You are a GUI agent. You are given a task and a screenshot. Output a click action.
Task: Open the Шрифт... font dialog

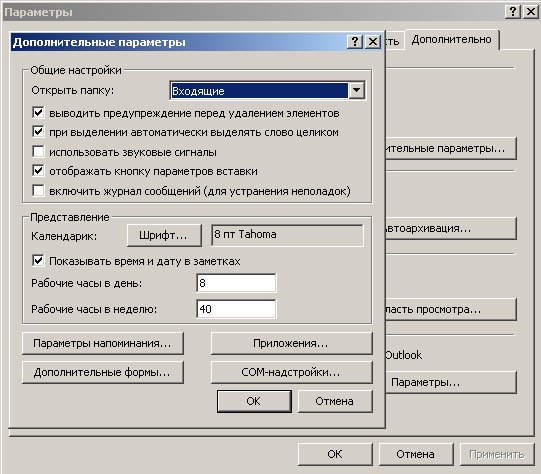[x=164, y=235]
